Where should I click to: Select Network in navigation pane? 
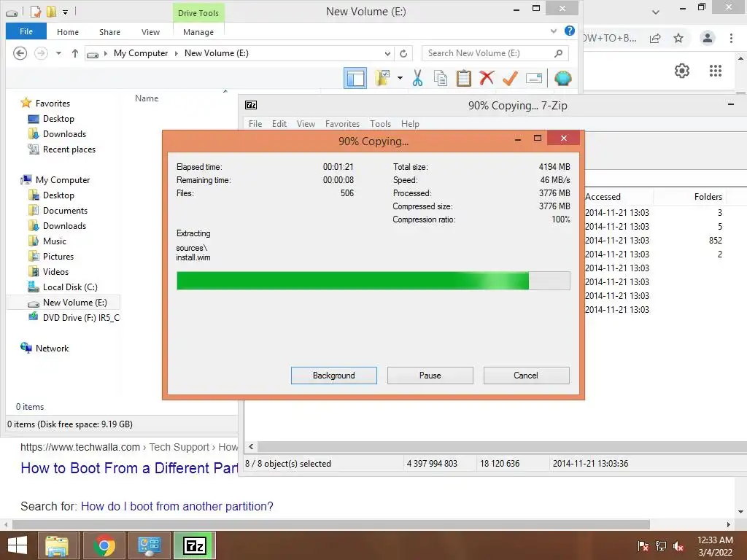pyautogui.click(x=52, y=348)
